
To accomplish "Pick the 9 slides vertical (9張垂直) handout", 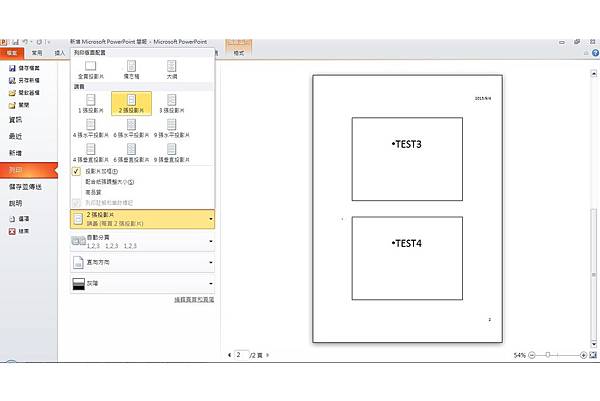I will pos(172,153).
